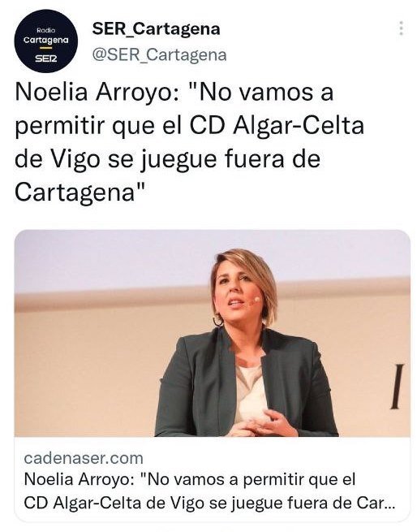Select the tweet line 'de Vigo se juegue fuera de'
The width and height of the screenshot is (417, 532).
point(167,159)
